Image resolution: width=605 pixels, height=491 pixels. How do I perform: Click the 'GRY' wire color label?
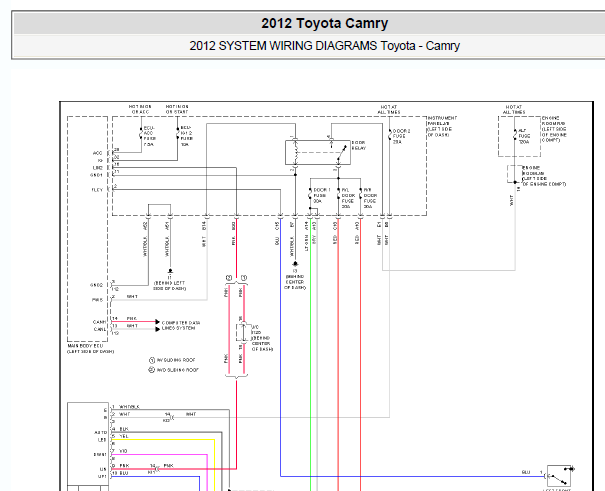314,240
